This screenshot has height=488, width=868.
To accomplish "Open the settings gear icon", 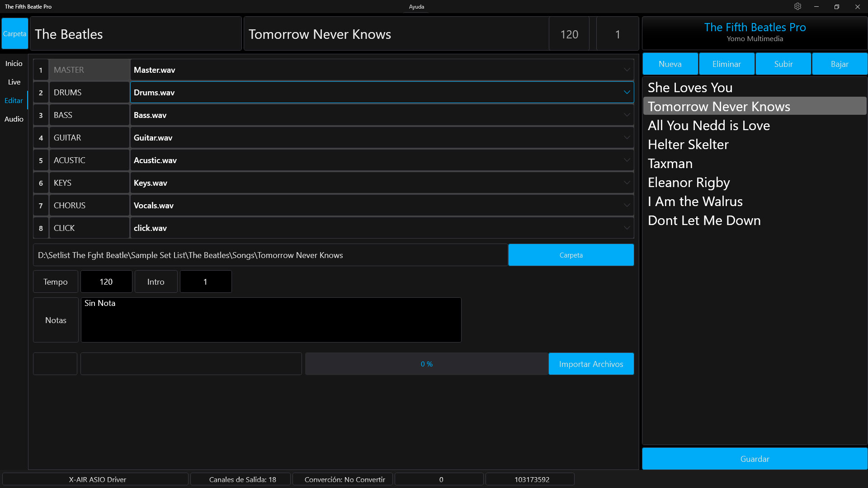I will [797, 6].
